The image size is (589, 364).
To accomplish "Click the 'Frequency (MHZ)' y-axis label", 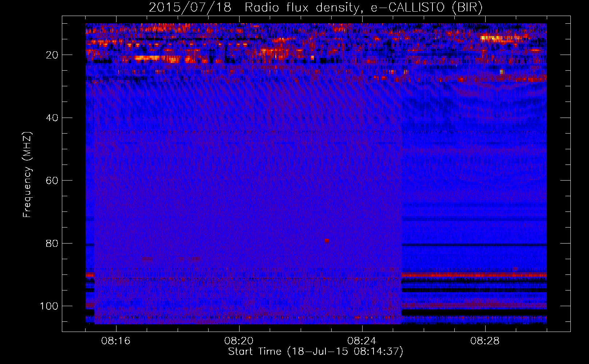I will 27,175.
